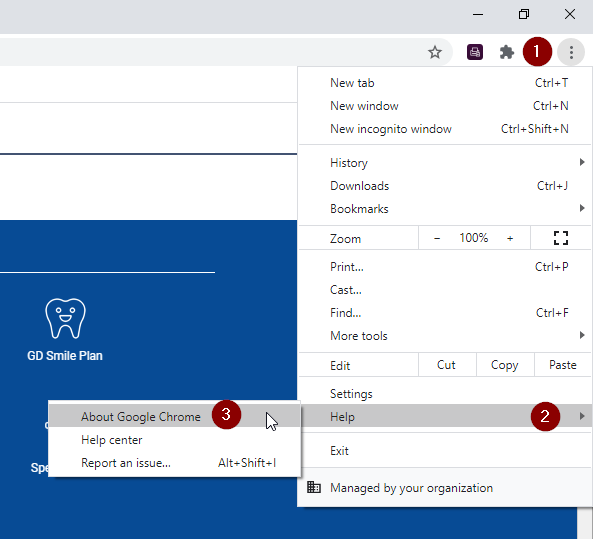This screenshot has width=593, height=539.
Task: Click the page's vertical scrollbar
Action: 585,523
